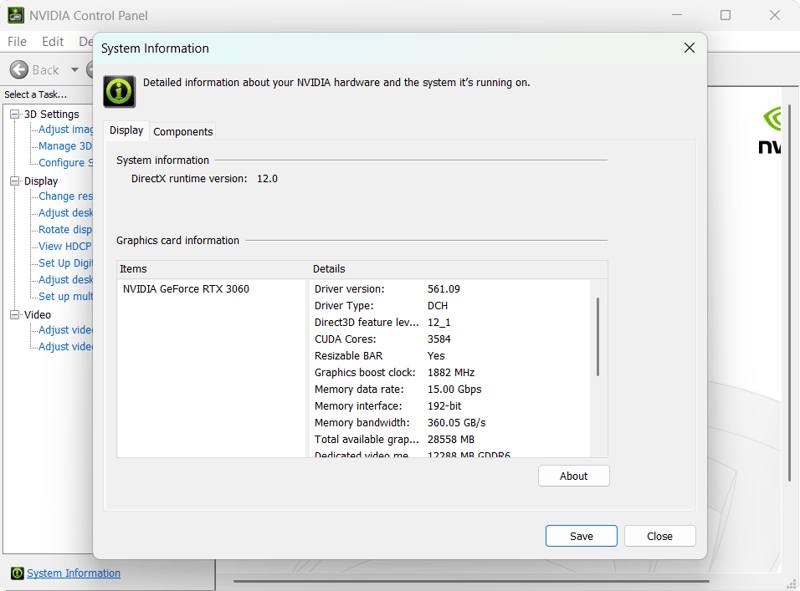800x591 pixels.
Task: Collapse the 3D Settings tree node
Action: click(15, 114)
